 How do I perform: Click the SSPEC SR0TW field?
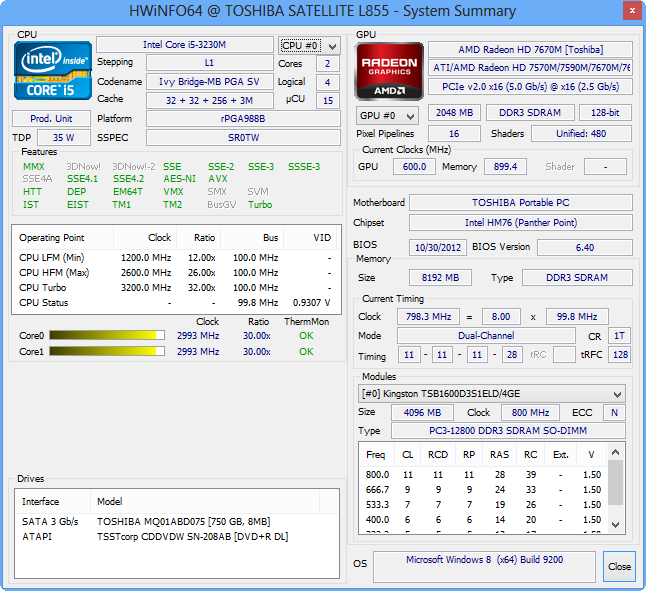click(243, 138)
